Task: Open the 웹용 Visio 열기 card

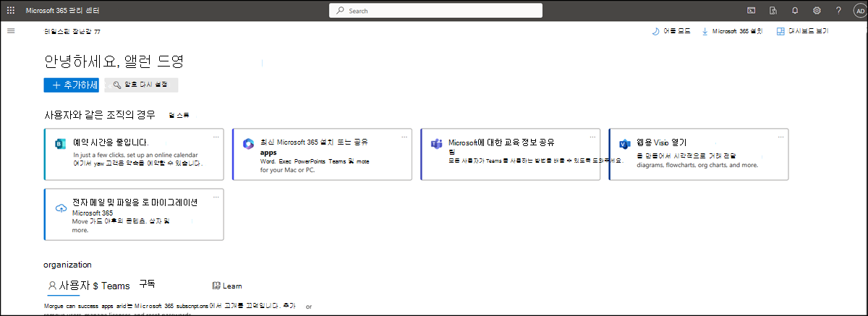Action: 699,154
